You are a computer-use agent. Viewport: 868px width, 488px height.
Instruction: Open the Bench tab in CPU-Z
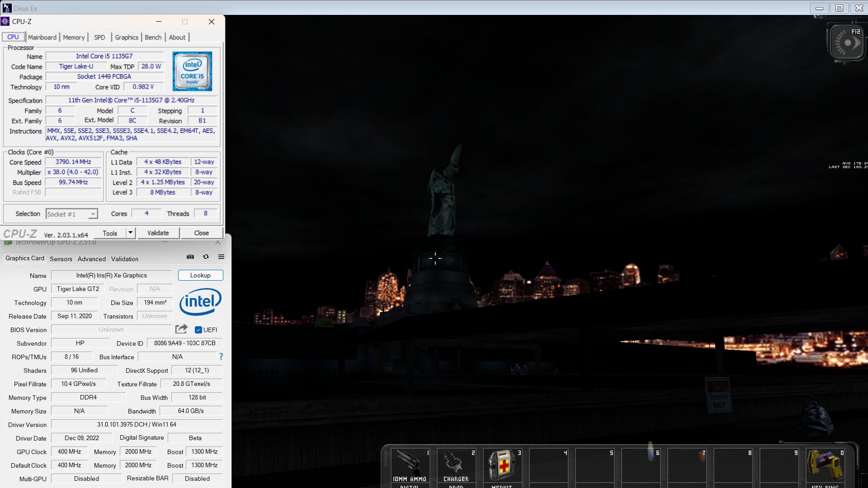click(x=153, y=38)
